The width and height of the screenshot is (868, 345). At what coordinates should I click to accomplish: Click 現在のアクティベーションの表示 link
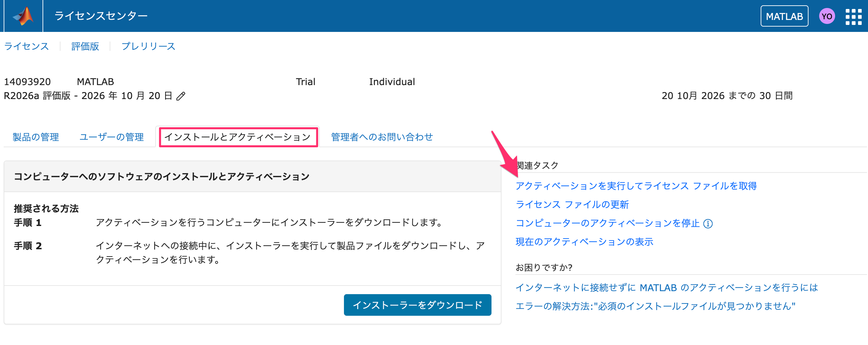coord(584,242)
